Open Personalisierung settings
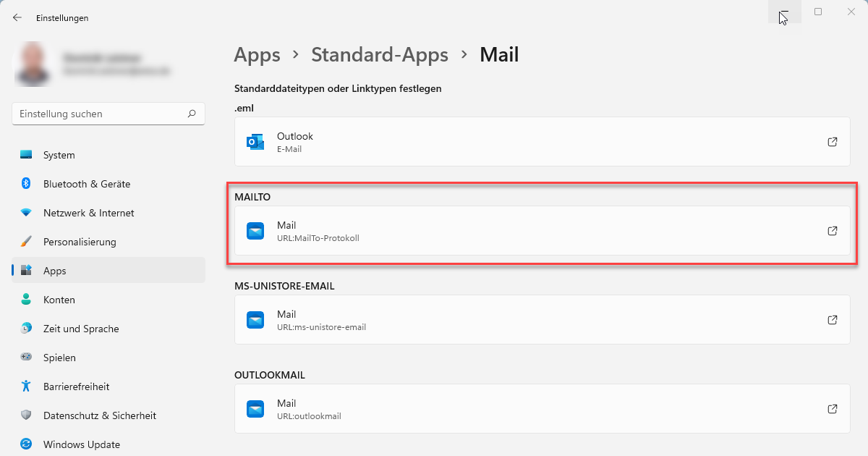The height and width of the screenshot is (456, 868). click(80, 242)
